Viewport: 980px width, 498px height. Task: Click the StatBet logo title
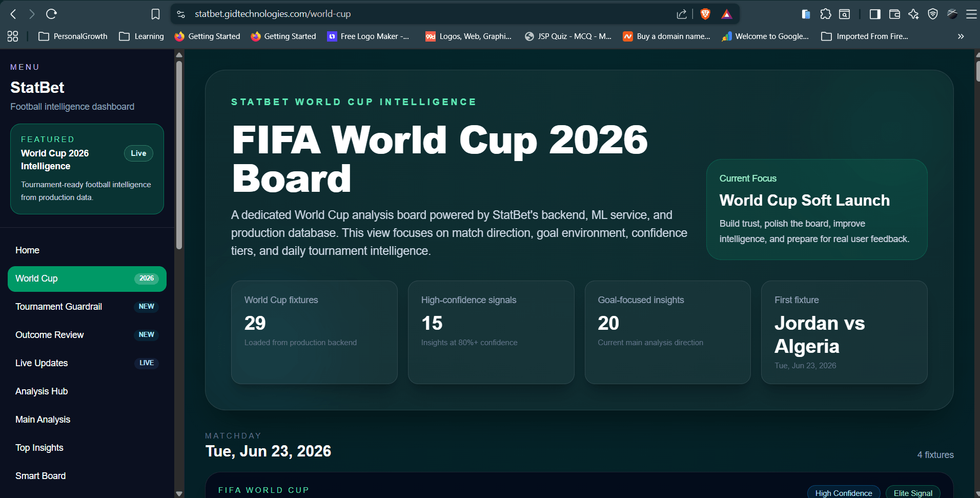point(37,88)
